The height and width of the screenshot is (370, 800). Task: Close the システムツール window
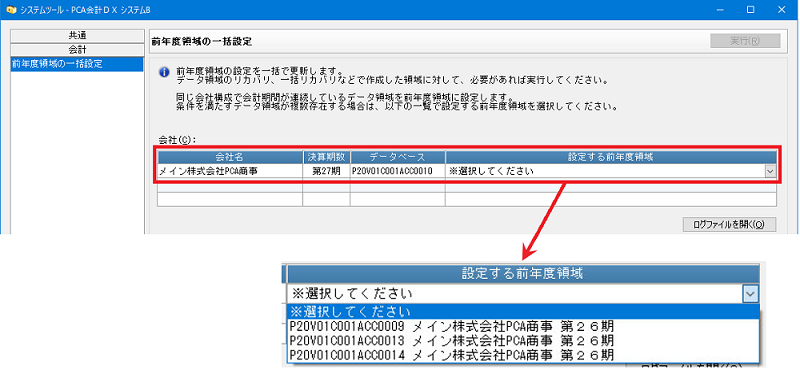[x=782, y=9]
